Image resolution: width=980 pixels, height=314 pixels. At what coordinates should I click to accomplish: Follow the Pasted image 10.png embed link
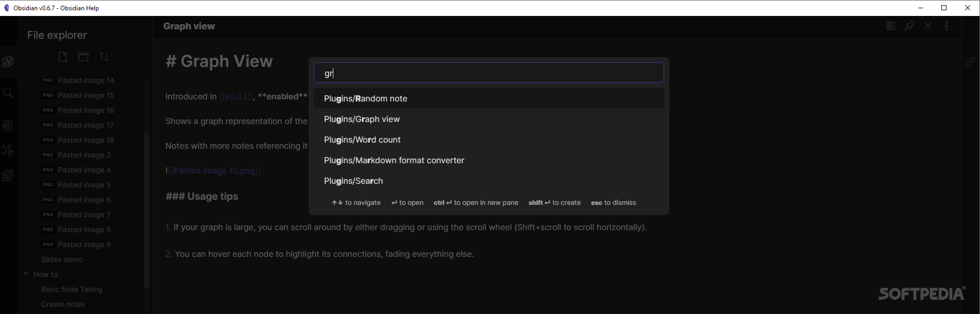click(214, 170)
